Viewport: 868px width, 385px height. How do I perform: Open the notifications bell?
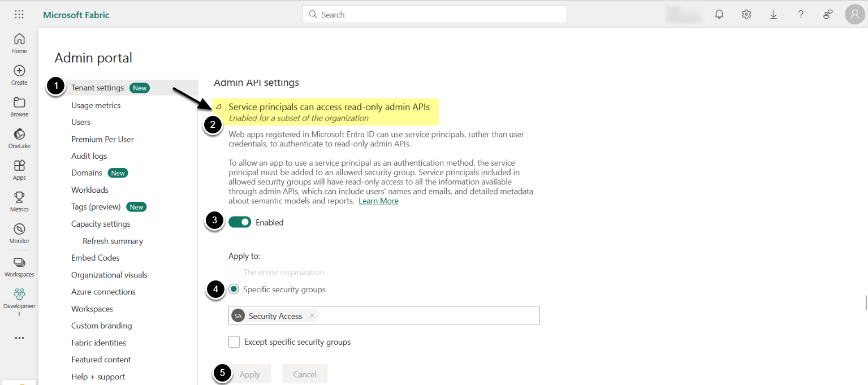pyautogui.click(x=719, y=15)
